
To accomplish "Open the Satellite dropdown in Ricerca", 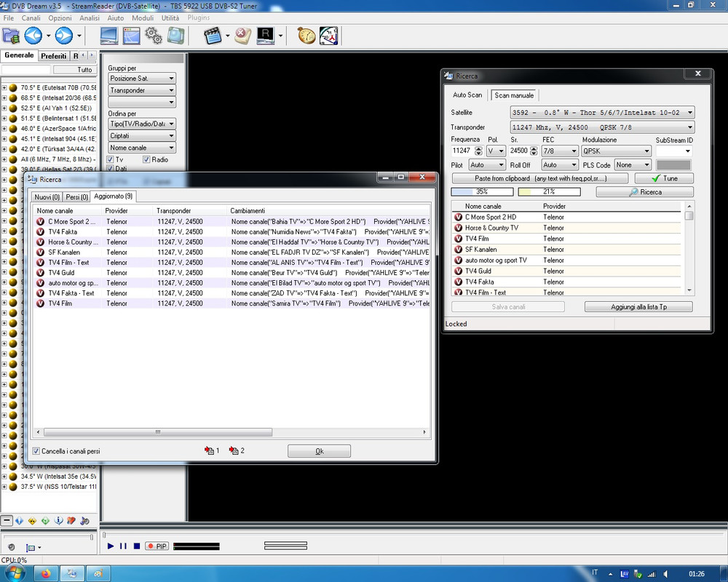I will 602,112.
